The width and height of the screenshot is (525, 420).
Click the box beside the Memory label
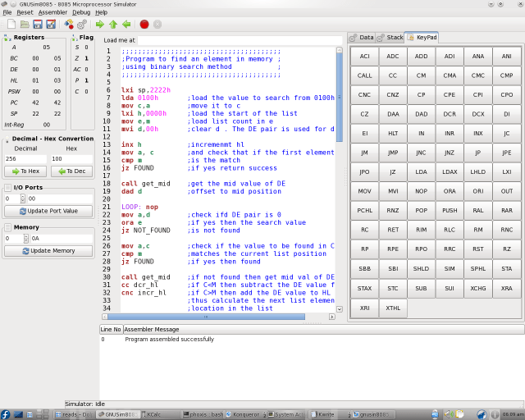(x=7, y=226)
